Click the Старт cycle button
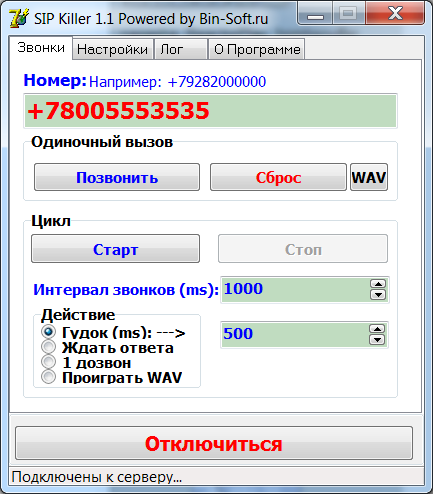This screenshot has height=494, width=433. pyautogui.click(x=116, y=249)
